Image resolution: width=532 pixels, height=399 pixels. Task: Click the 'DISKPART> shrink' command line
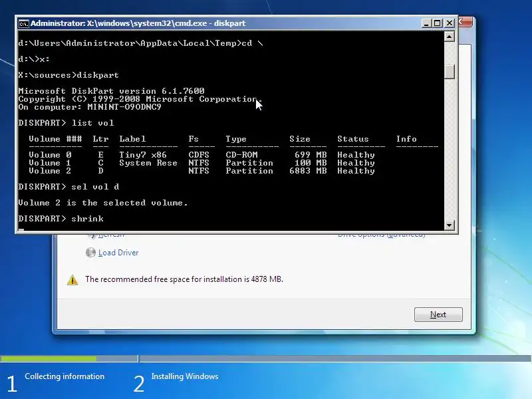point(61,219)
